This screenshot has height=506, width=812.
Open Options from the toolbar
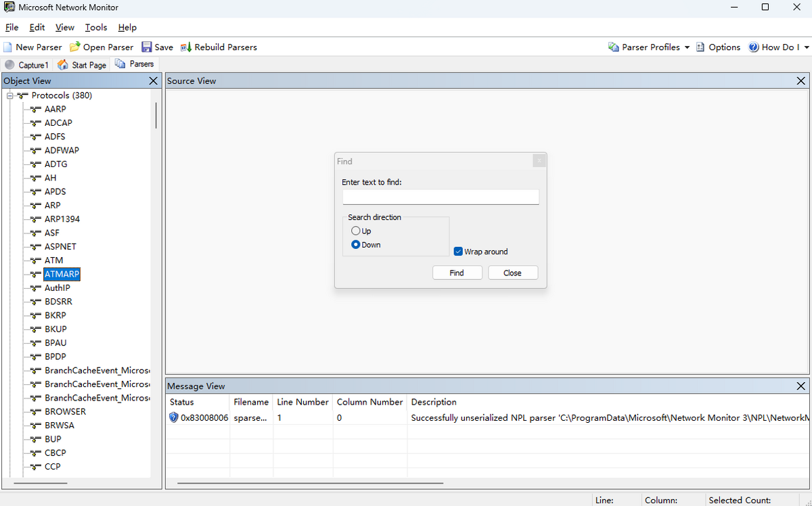click(x=718, y=47)
